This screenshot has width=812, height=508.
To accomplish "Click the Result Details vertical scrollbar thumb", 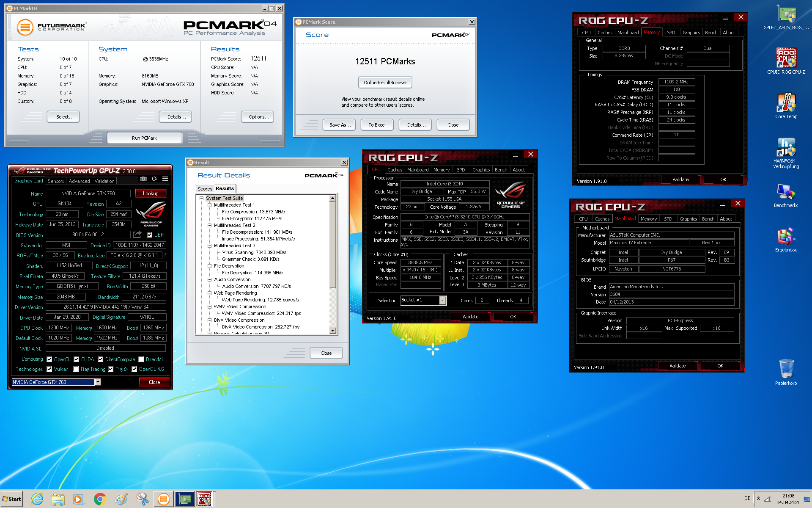I will pyautogui.click(x=333, y=245).
